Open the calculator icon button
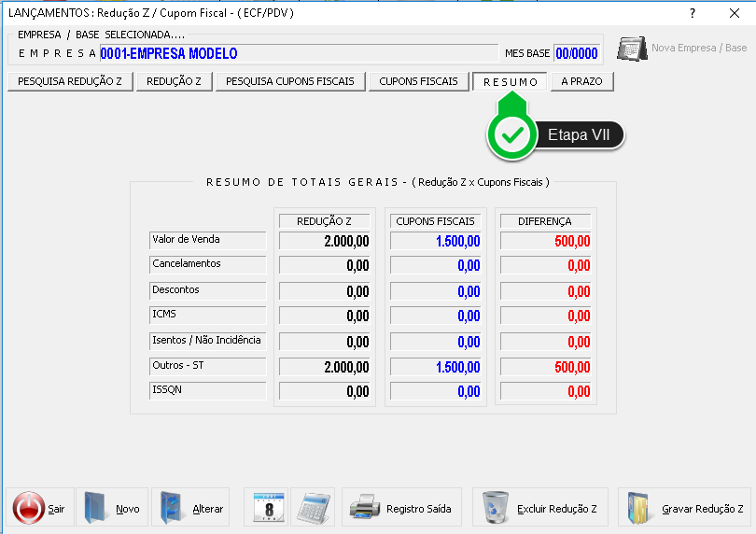 point(313,509)
